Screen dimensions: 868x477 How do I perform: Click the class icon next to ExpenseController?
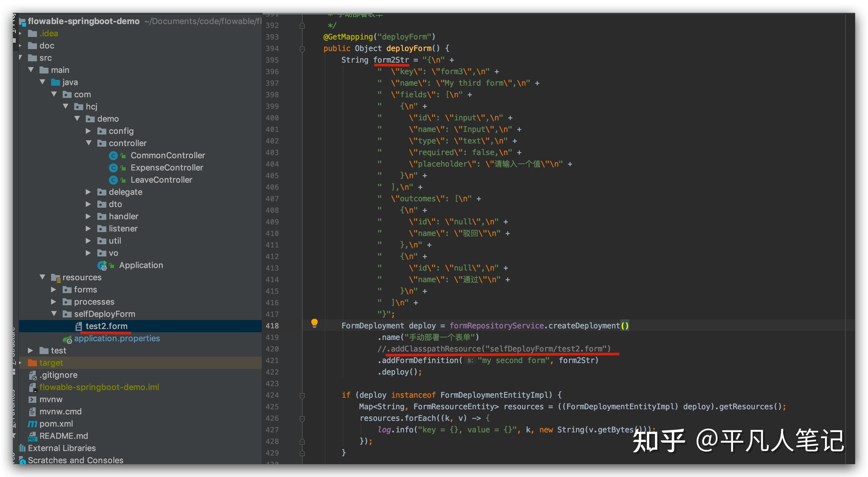pyautogui.click(x=113, y=167)
